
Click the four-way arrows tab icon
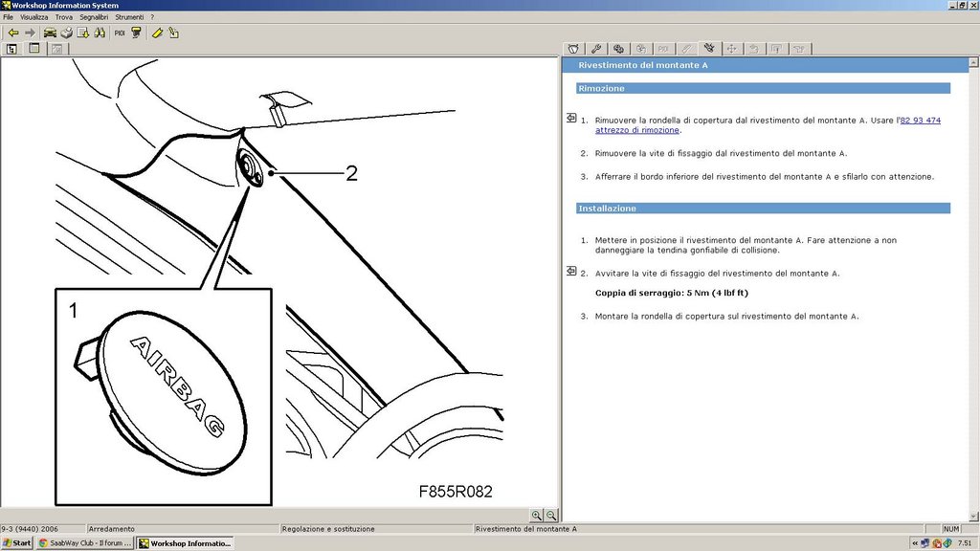tap(731, 49)
